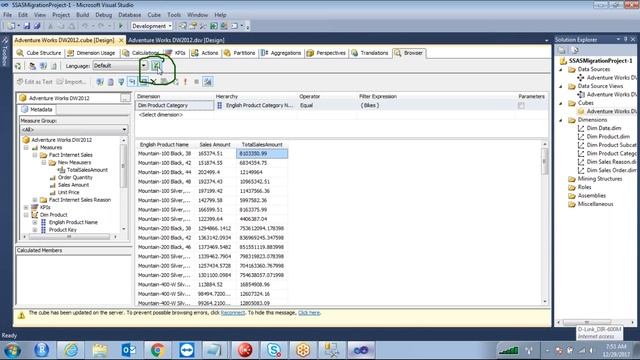Click the Cancel Query stop square icon
Viewport: 640px width, 360px height.
point(196,82)
